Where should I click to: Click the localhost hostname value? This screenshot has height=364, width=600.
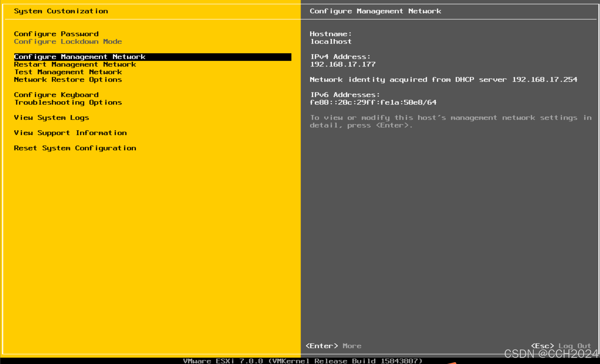(331, 41)
